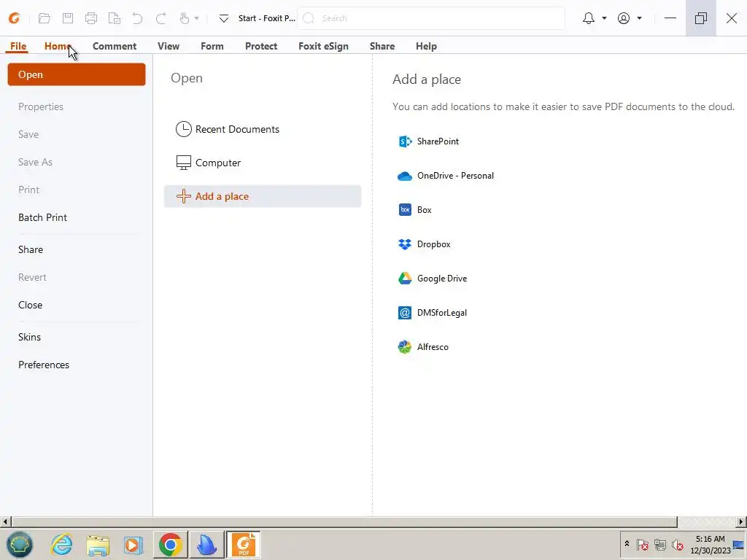This screenshot has height=560, width=747.
Task: Switch to the Form tab
Action: pos(212,46)
